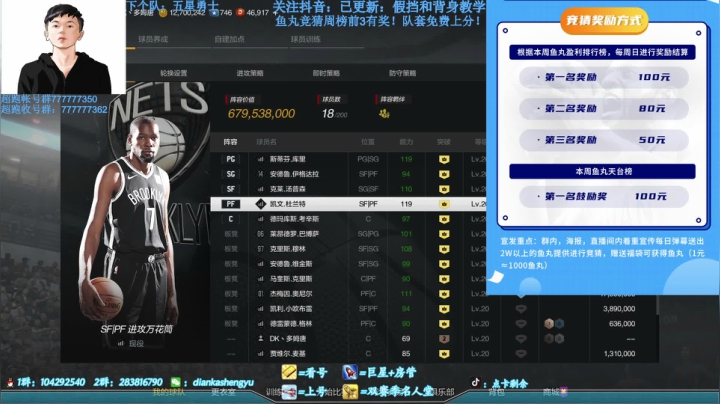The image size is (720, 404).
Task: Sort by the 突破 column header
Action: pos(444,142)
